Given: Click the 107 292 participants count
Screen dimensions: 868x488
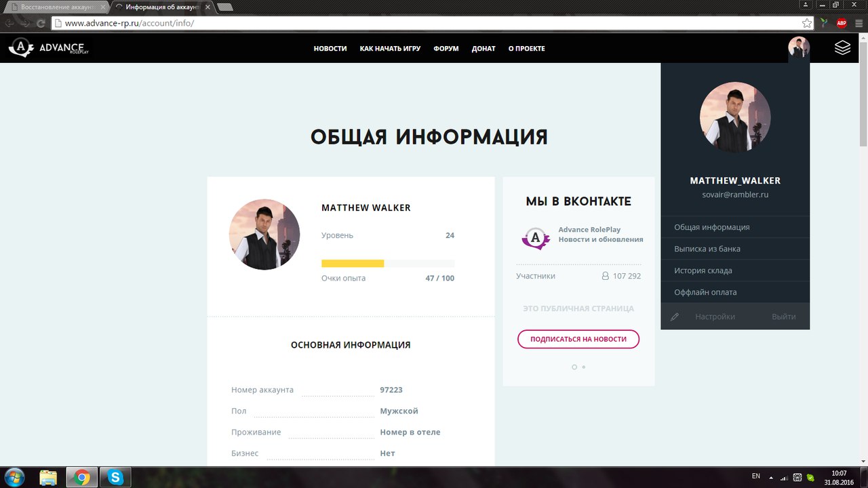Looking at the screenshot, I should (627, 276).
